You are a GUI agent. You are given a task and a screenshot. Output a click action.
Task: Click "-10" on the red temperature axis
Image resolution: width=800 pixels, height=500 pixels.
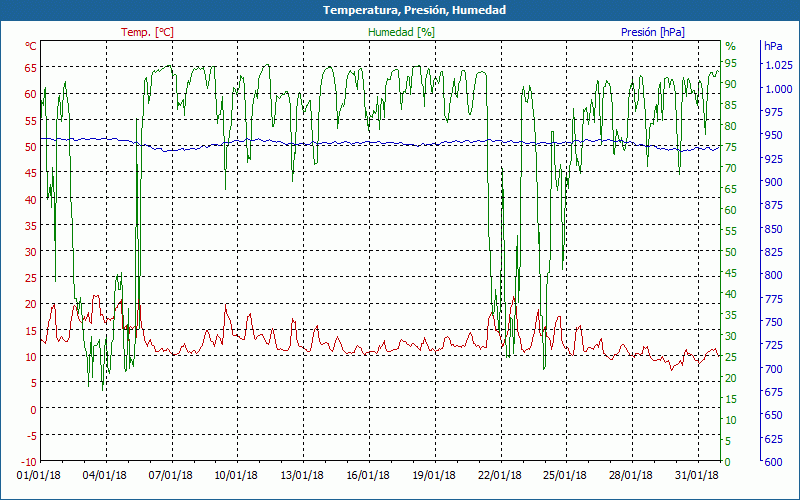pyautogui.click(x=30, y=462)
